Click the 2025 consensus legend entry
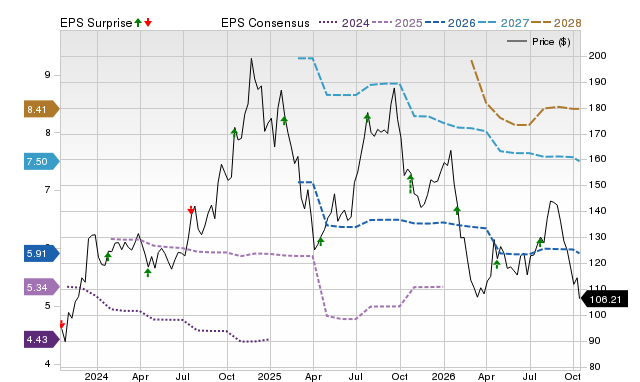The image size is (640, 382). click(397, 23)
